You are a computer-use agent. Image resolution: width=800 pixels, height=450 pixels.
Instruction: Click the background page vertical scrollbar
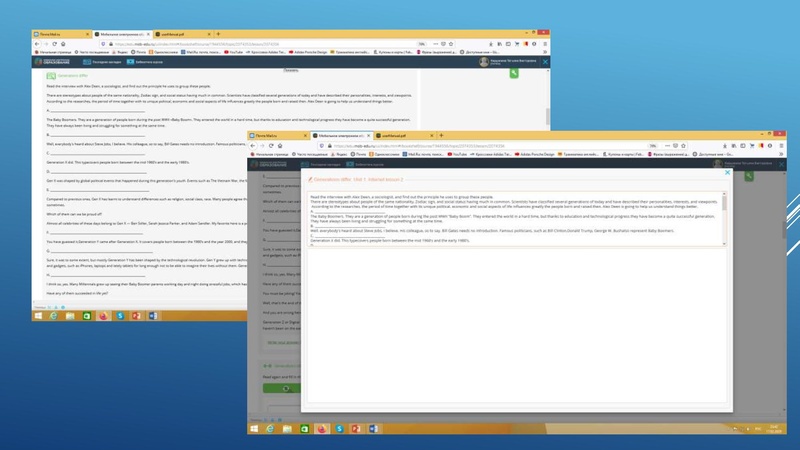(547, 115)
